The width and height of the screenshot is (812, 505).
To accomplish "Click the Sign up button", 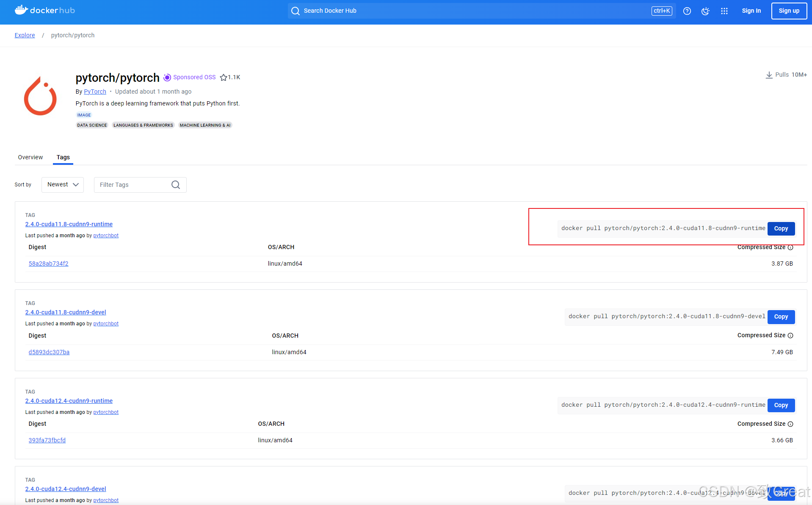I will click(789, 11).
